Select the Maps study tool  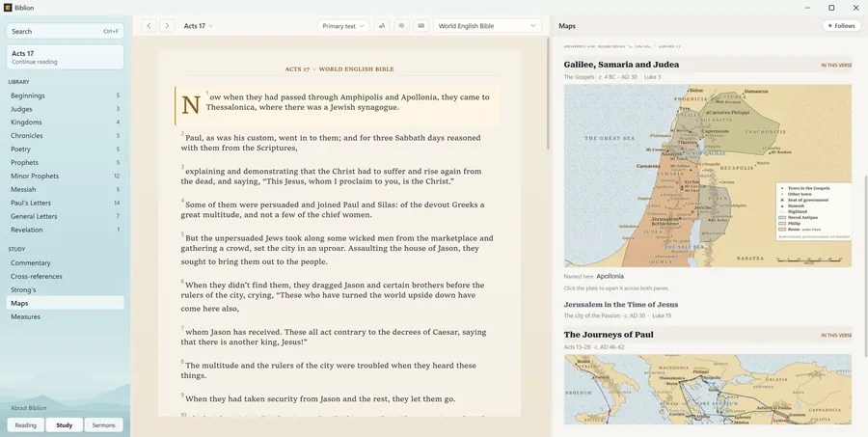click(65, 303)
